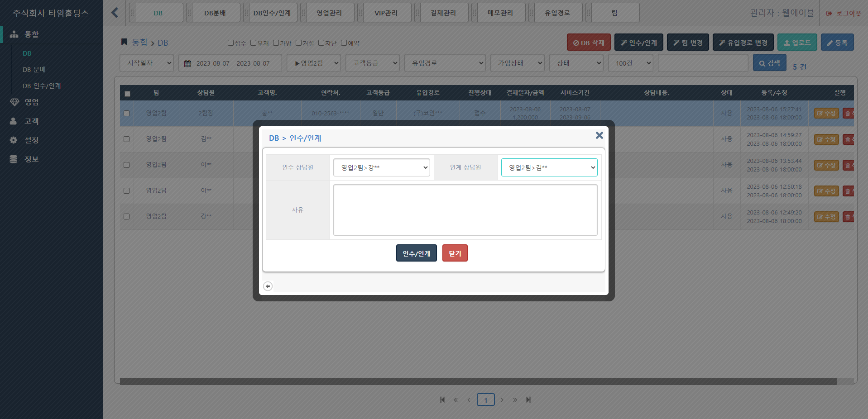Check the 접수 filter checkbox
The height and width of the screenshot is (419, 868).
[x=230, y=43]
